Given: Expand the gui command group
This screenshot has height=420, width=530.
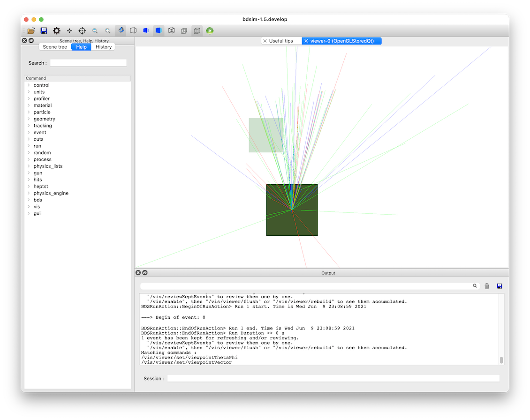Looking at the screenshot, I should pos(29,214).
